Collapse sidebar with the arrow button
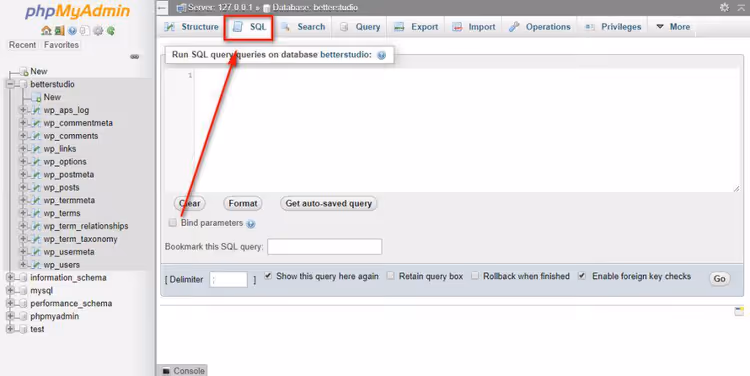Image resolution: width=750 pixels, height=376 pixels. (163, 7)
